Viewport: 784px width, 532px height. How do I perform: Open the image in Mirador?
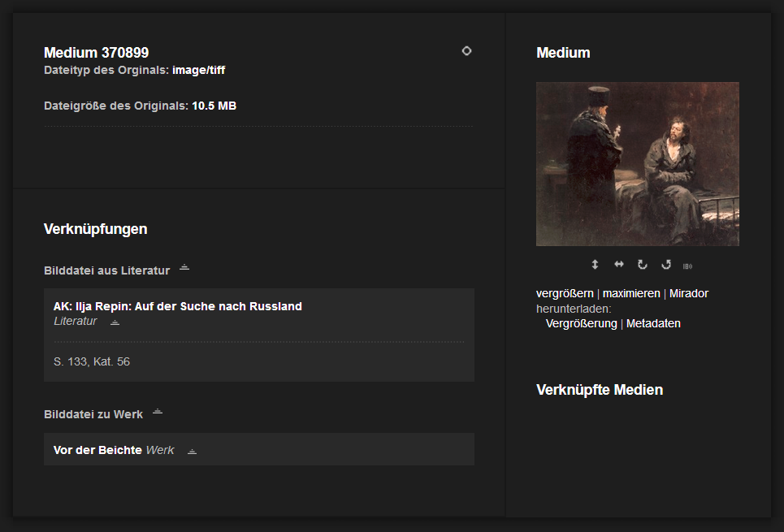tap(688, 293)
